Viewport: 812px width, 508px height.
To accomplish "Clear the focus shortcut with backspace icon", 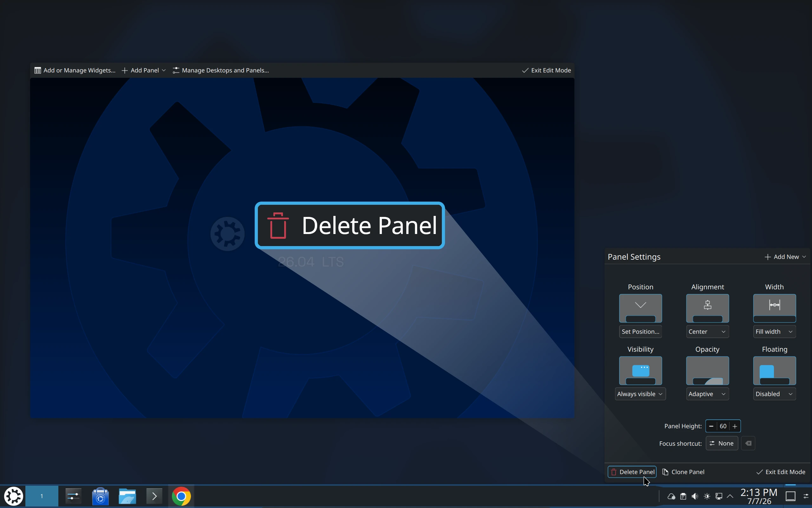I will pos(748,443).
